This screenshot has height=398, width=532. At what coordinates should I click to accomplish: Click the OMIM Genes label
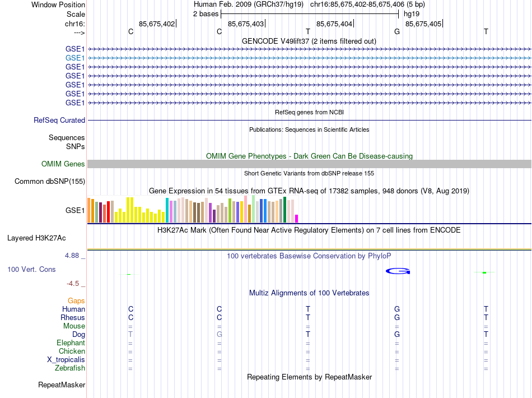pyautogui.click(x=63, y=164)
